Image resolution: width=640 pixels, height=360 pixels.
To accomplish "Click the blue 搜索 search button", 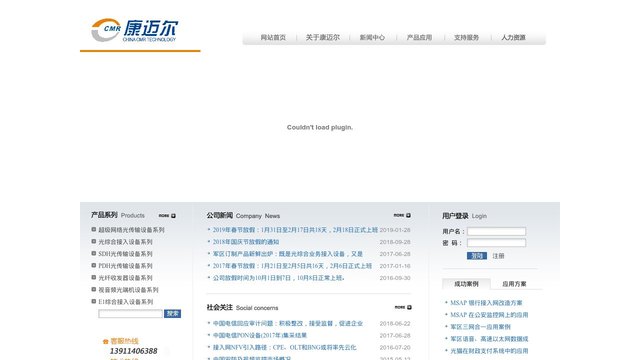I will pyautogui.click(x=172, y=313).
